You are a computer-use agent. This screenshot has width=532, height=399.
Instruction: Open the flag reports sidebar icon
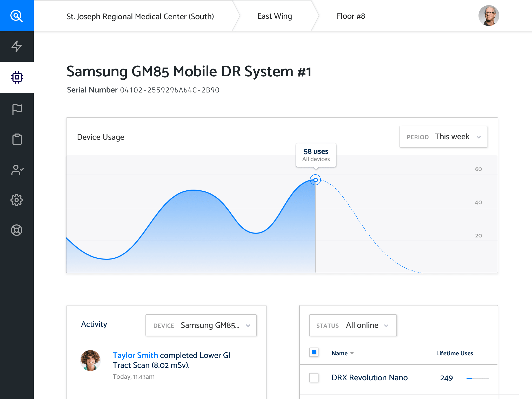pos(17,109)
